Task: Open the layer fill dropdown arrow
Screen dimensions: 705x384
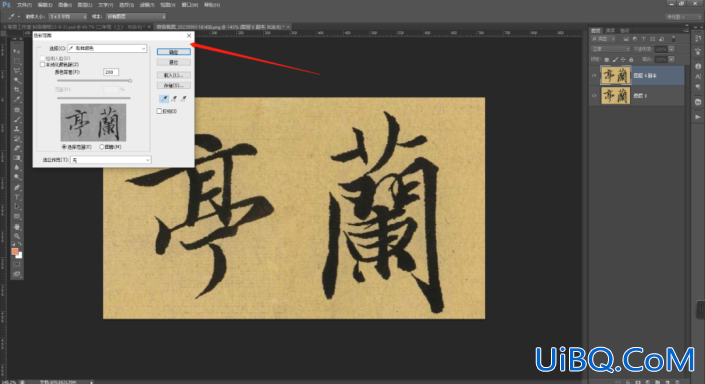Action: (671, 59)
